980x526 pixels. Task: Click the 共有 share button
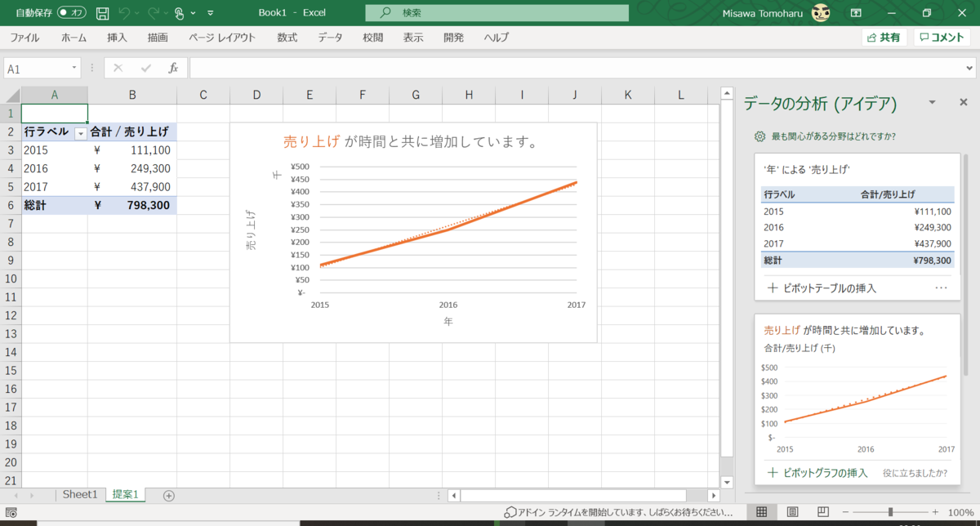coord(884,38)
